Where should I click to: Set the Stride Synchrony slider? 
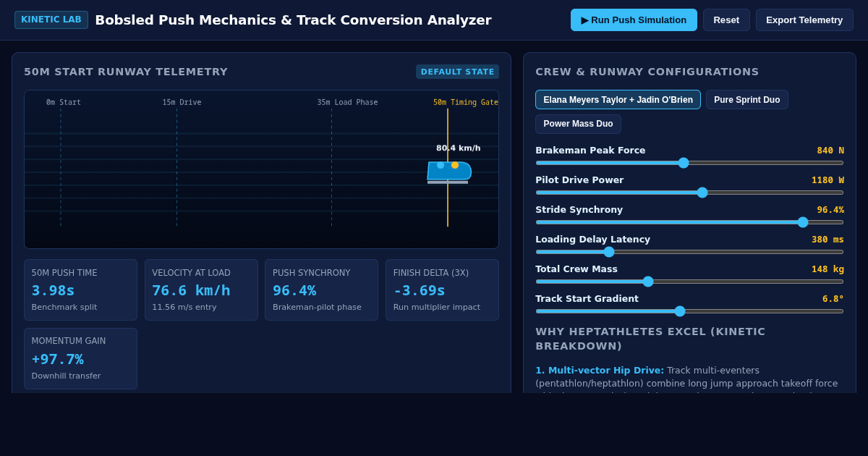(689, 222)
